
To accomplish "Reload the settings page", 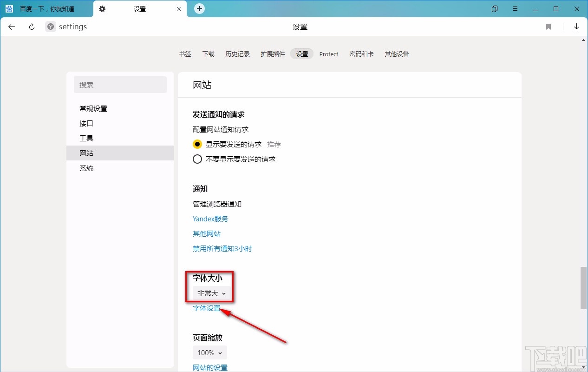I will click(31, 27).
